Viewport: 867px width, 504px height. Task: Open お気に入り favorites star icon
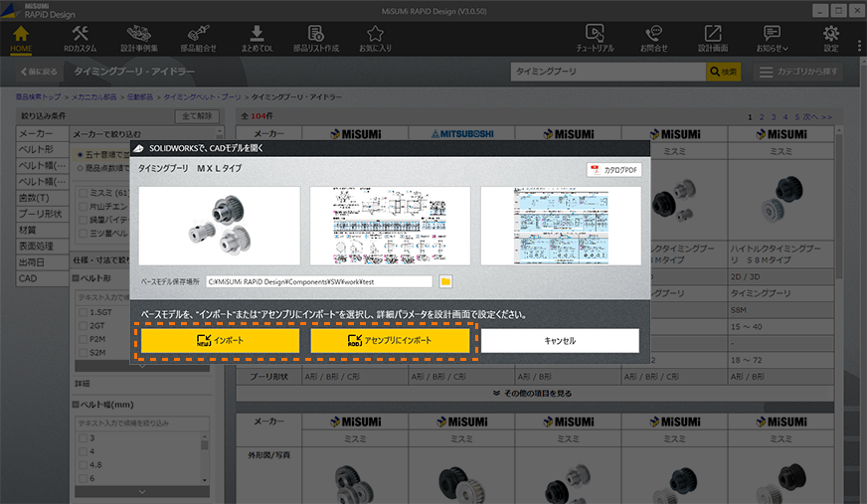pos(375,39)
